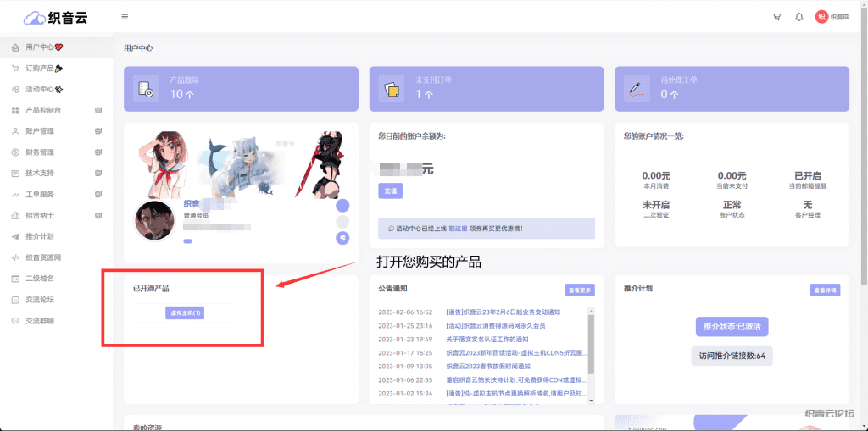Open the shopping cart icon

(776, 17)
